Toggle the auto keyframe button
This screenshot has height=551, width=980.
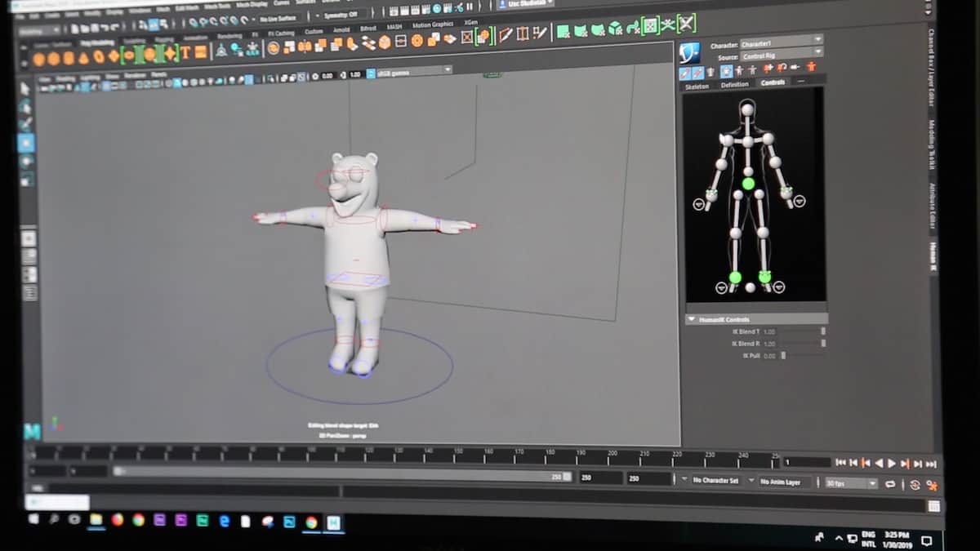pos(914,485)
